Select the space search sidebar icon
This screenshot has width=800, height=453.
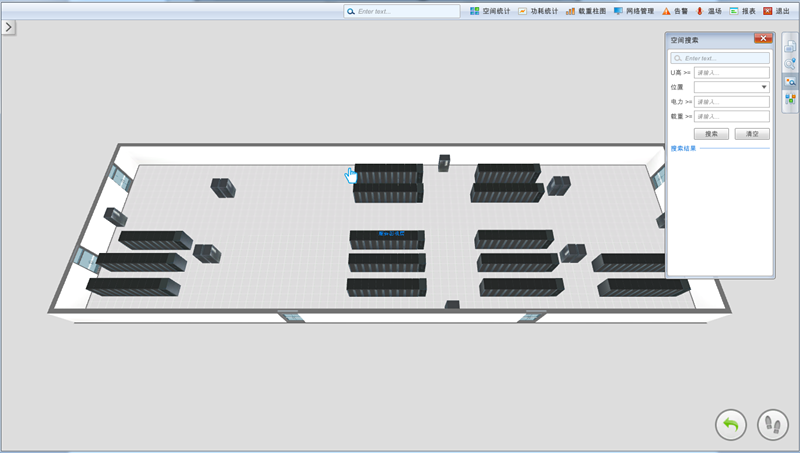(790, 81)
